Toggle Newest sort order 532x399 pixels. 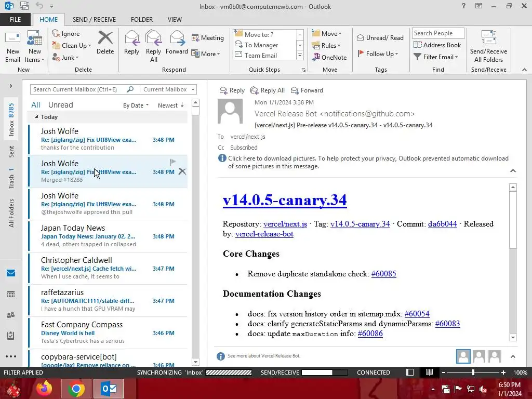click(x=170, y=105)
